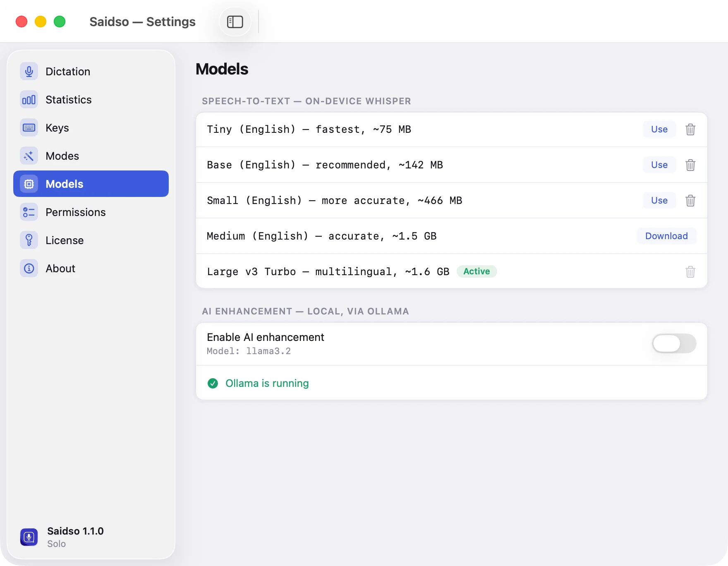Open the License section
The image size is (728, 566).
click(x=91, y=240)
